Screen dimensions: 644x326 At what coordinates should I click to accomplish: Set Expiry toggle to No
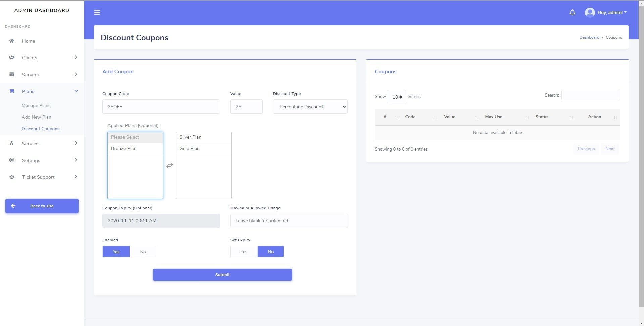pyautogui.click(x=270, y=252)
